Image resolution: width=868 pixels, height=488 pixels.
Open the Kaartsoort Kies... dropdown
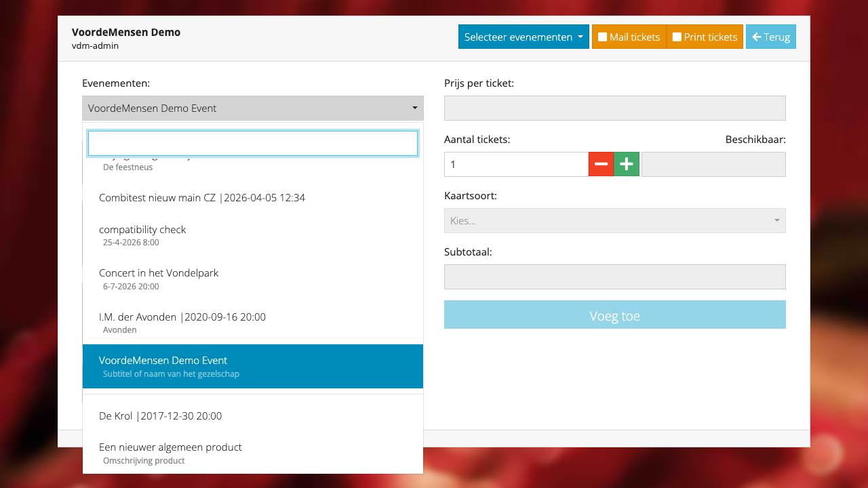click(614, 220)
